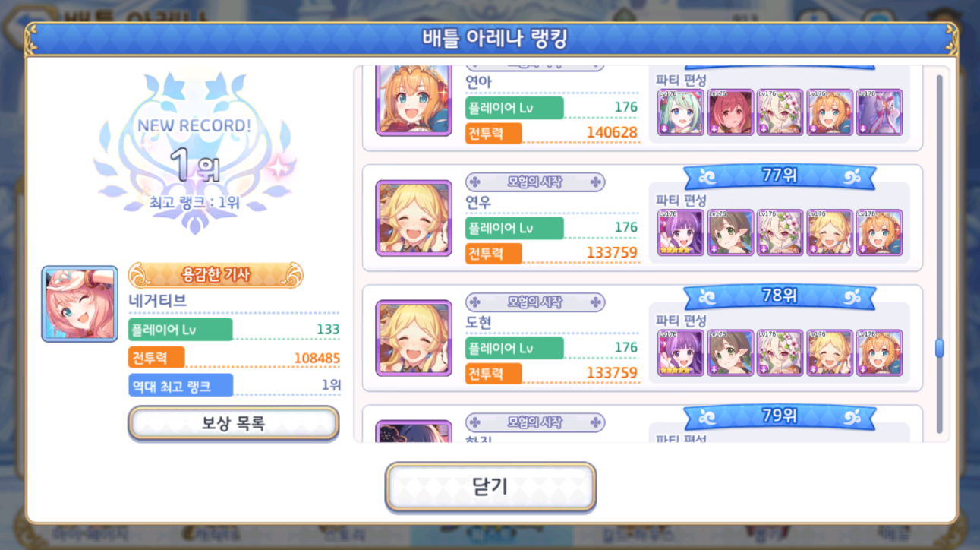Screen dimensions: 980x550
Task: Click third flower-haired party member in 77위 row
Action: (x=780, y=232)
